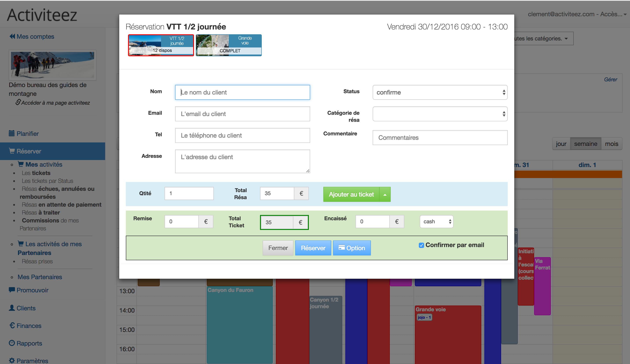
Task: Open Résas à traiter link
Action: [x=41, y=213]
